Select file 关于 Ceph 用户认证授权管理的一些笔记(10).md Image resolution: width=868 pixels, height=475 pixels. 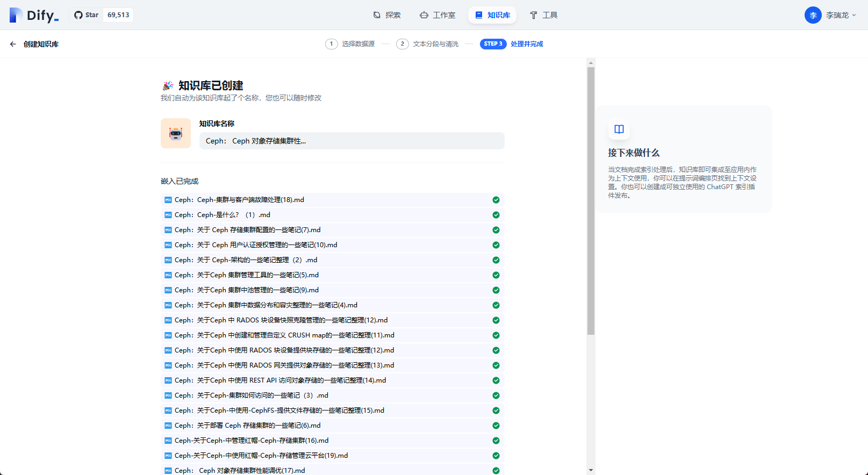332,245
